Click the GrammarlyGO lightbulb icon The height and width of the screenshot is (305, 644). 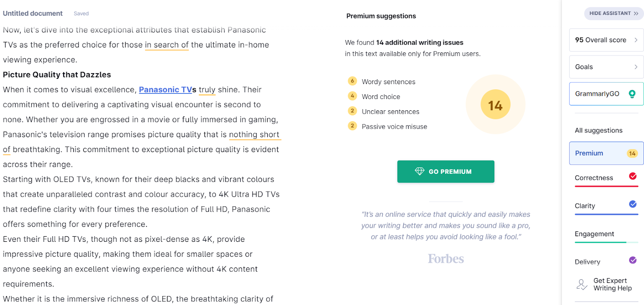pos(632,94)
